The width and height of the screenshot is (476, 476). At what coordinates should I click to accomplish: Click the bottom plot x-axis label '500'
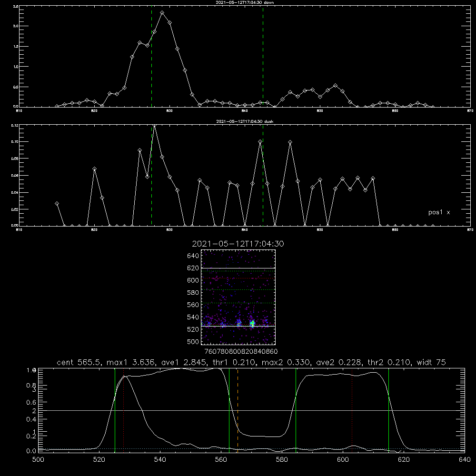click(38, 460)
